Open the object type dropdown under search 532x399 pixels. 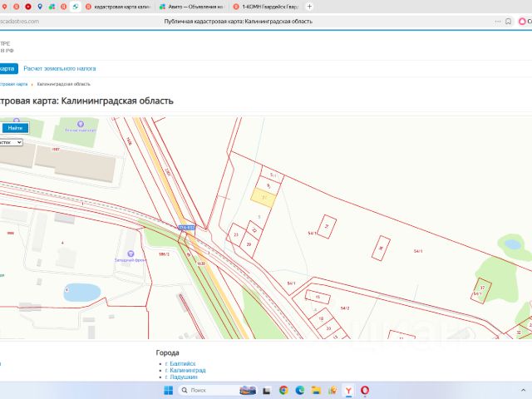(11, 142)
